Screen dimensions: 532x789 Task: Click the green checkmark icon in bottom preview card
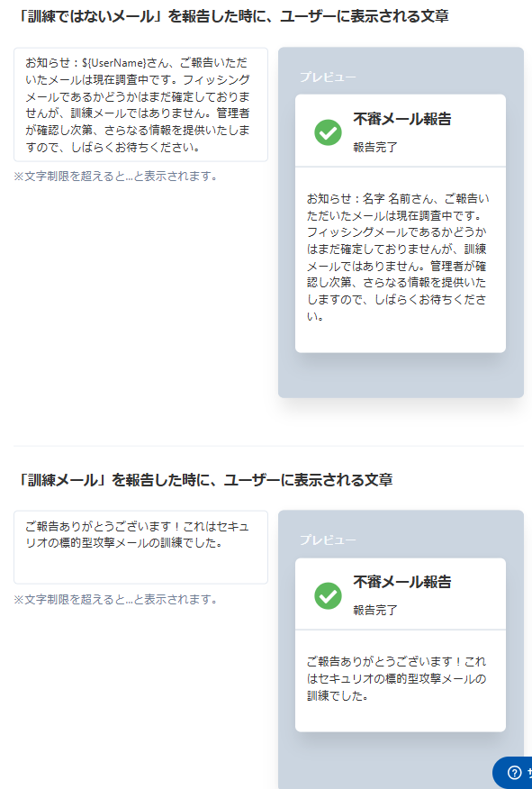click(x=328, y=595)
